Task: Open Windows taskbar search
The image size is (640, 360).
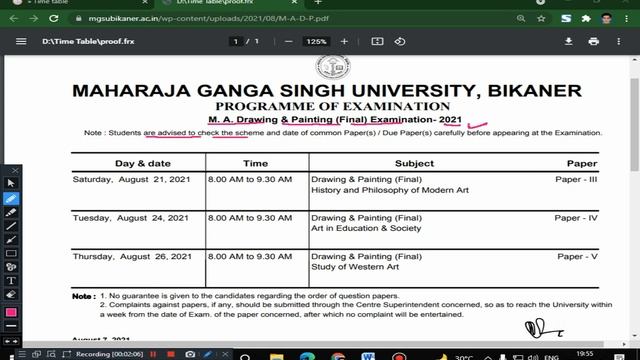Action: tap(245, 357)
